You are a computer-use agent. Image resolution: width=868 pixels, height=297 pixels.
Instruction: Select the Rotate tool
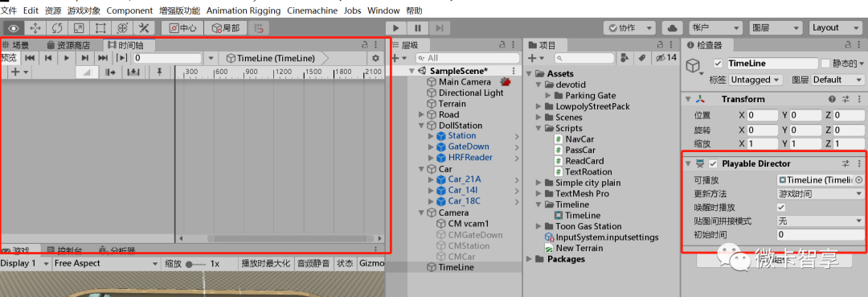57,27
